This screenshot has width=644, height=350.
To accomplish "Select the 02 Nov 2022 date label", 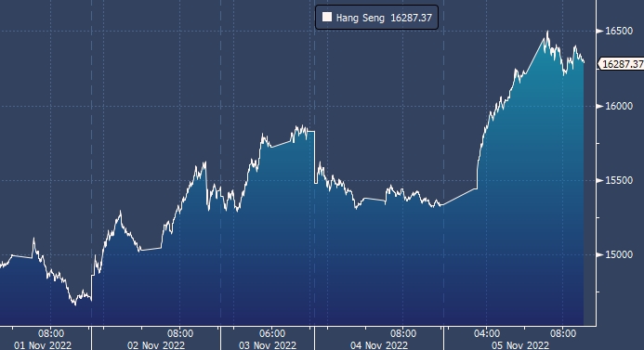I will [x=156, y=345].
